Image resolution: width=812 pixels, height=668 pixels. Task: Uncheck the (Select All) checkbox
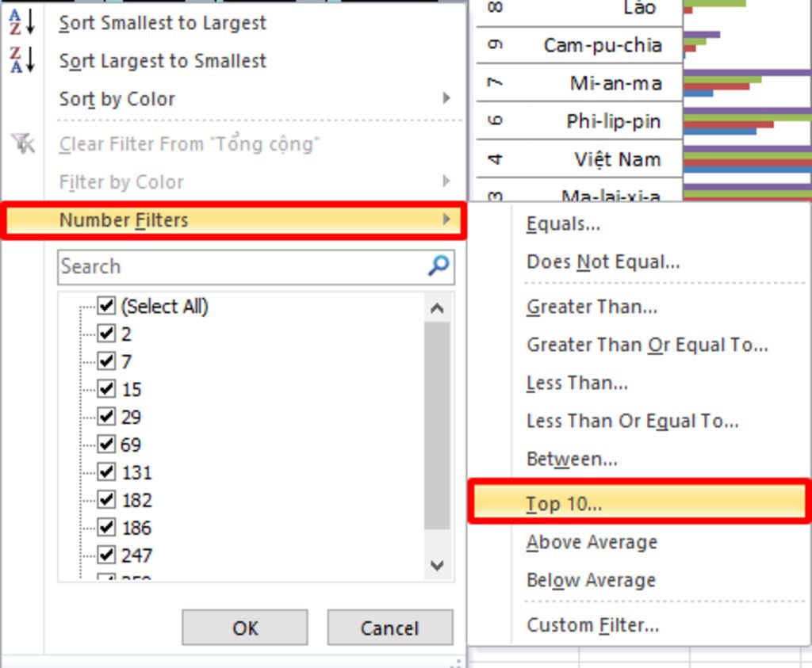pos(106,306)
